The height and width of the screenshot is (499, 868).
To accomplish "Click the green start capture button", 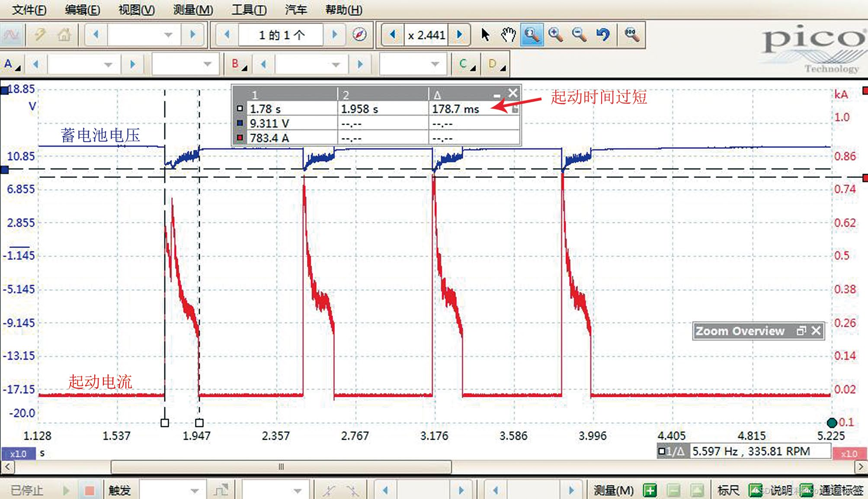I will tap(66, 490).
